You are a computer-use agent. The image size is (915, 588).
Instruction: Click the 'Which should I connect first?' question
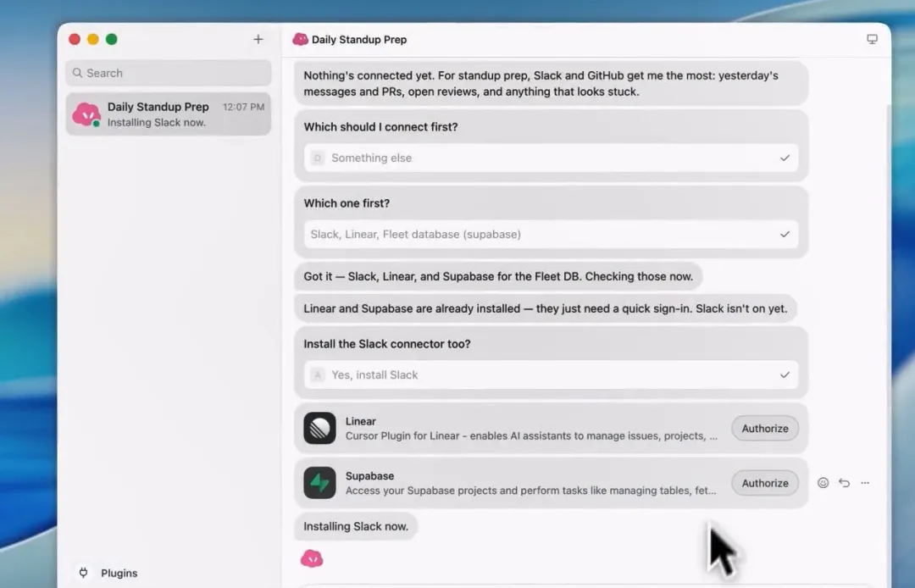point(380,127)
